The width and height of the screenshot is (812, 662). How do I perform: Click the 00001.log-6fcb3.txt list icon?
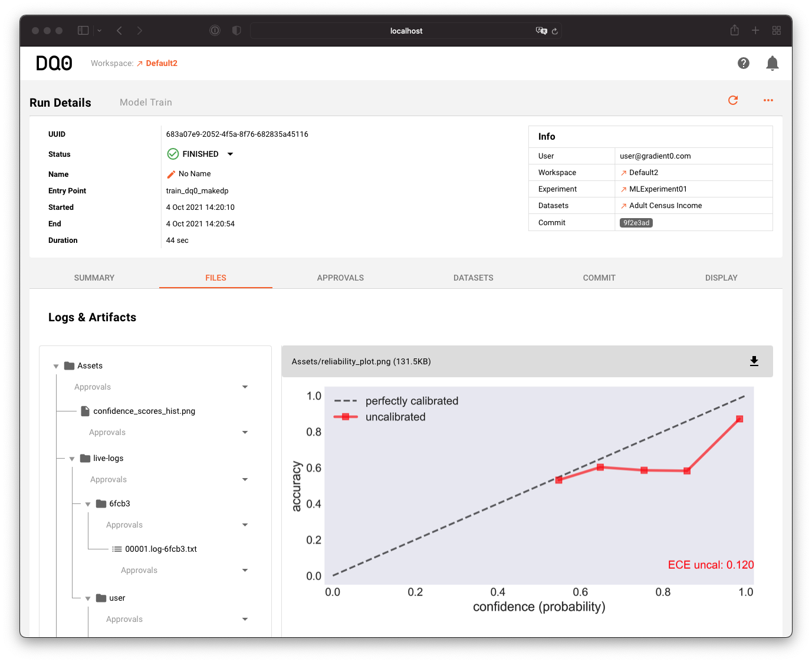click(x=117, y=549)
